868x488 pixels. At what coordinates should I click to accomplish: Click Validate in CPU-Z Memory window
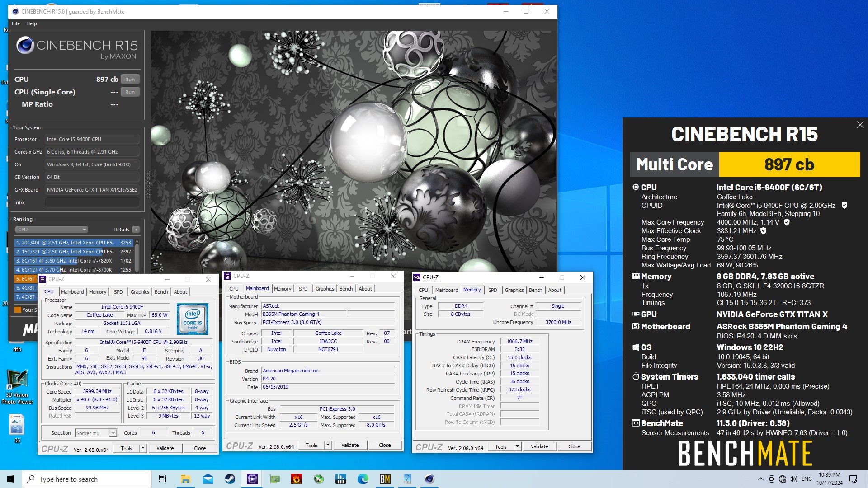(x=539, y=446)
